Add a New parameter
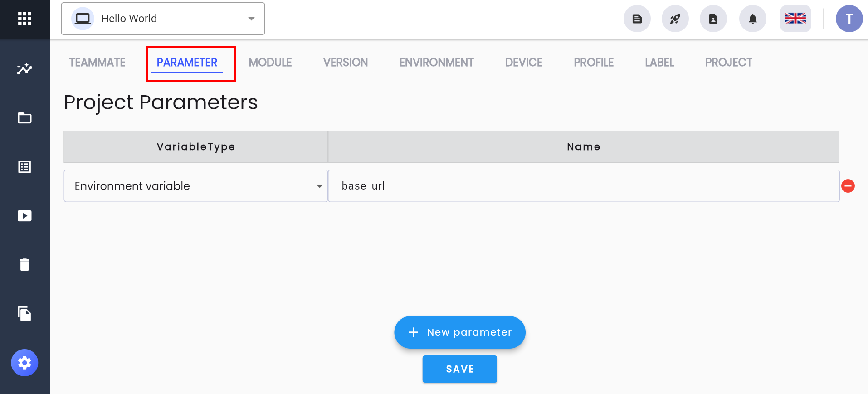 coord(460,332)
